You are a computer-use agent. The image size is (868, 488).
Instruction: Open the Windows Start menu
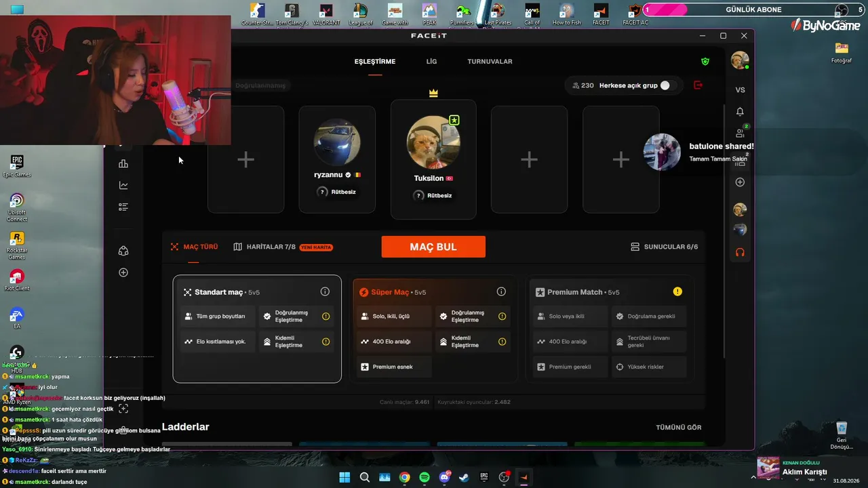[344, 477]
